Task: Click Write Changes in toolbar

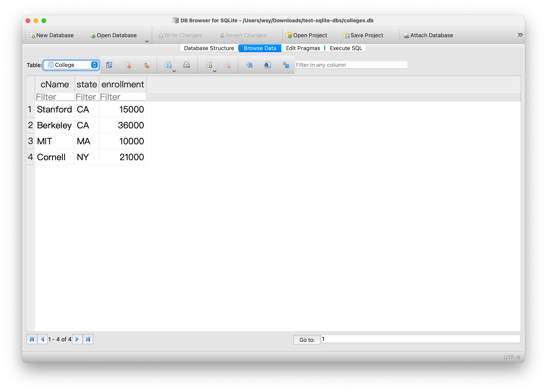Action: (179, 35)
